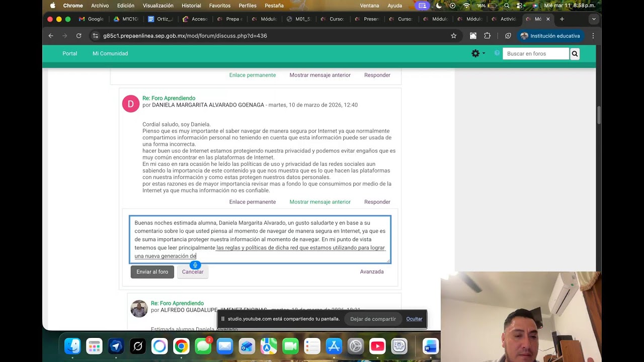Open Mail app in the dock
The image size is (644, 362).
pyautogui.click(x=224, y=346)
